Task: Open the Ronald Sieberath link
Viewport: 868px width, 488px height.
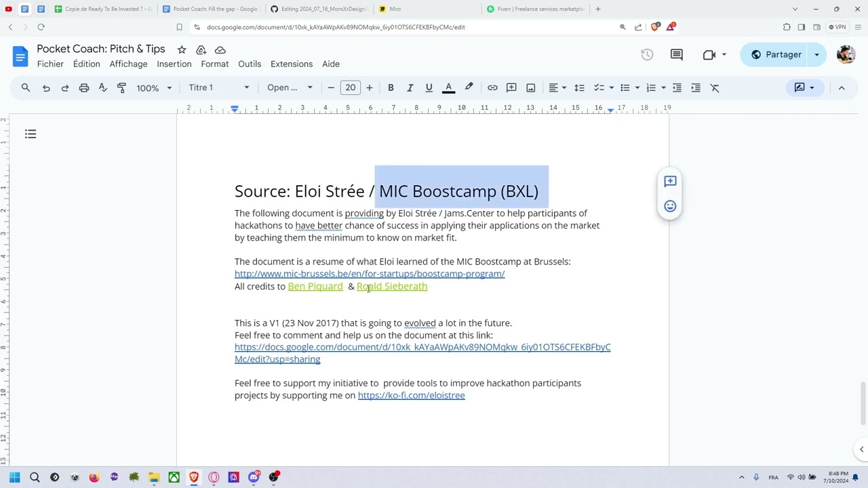Action: click(392, 286)
